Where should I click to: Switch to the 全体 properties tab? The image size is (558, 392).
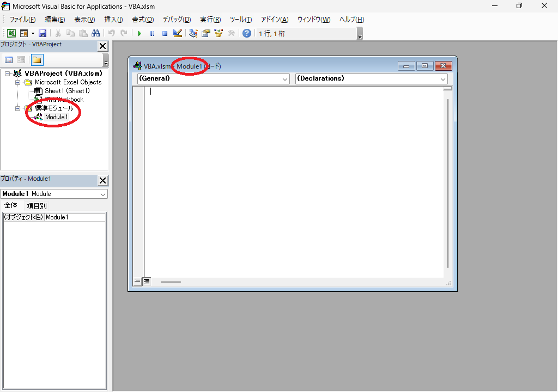11,205
